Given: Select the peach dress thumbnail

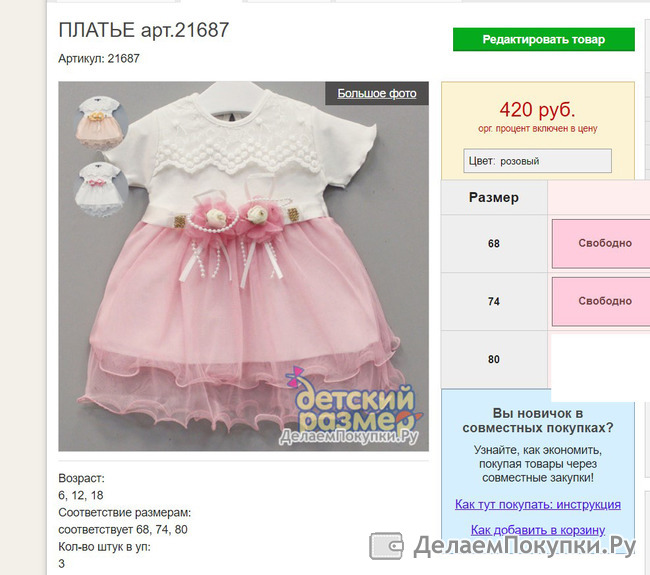Looking at the screenshot, I should [x=100, y=123].
